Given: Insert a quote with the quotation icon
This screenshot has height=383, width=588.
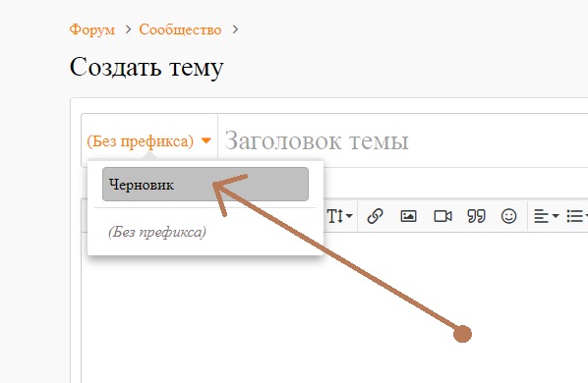Looking at the screenshot, I should 476,216.
